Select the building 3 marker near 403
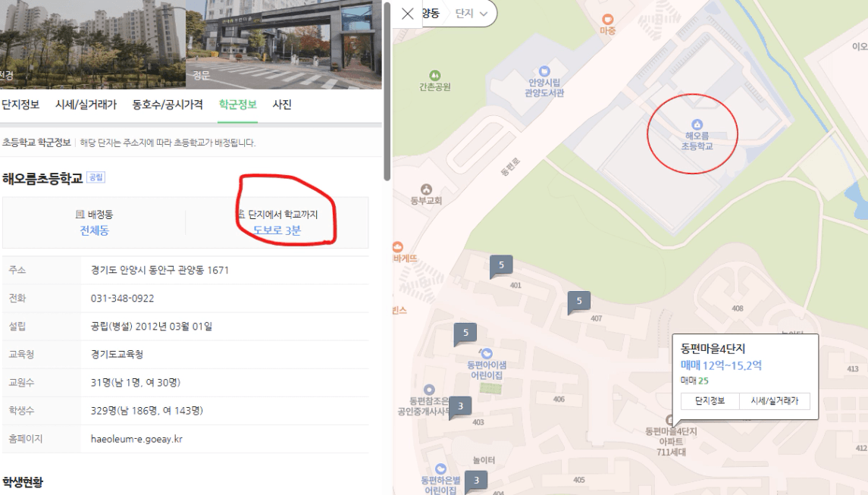The image size is (868, 495). coord(460,407)
